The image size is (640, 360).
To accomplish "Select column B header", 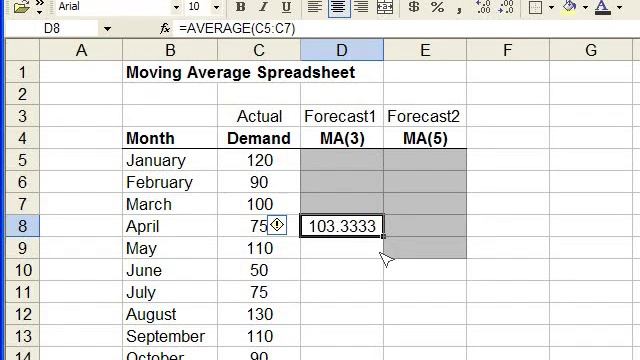I will [x=170, y=50].
